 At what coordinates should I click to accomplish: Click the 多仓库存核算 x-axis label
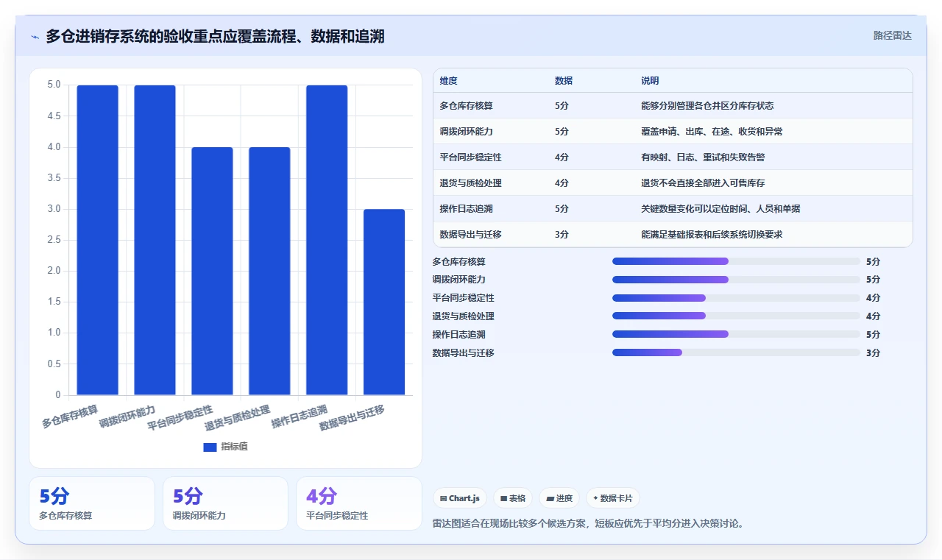click(70, 416)
